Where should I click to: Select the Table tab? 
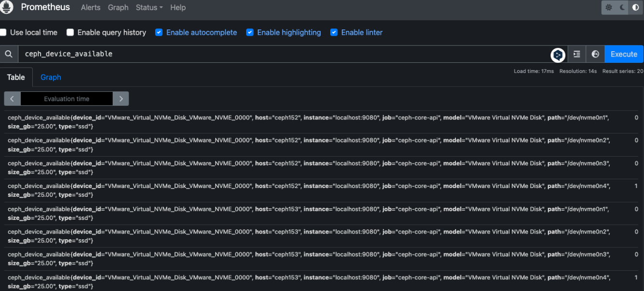click(16, 77)
